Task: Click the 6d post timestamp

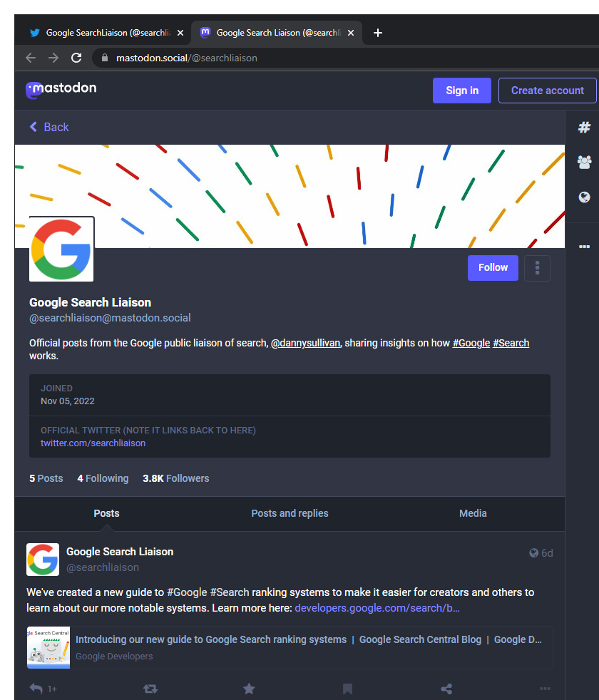Action: tap(547, 553)
